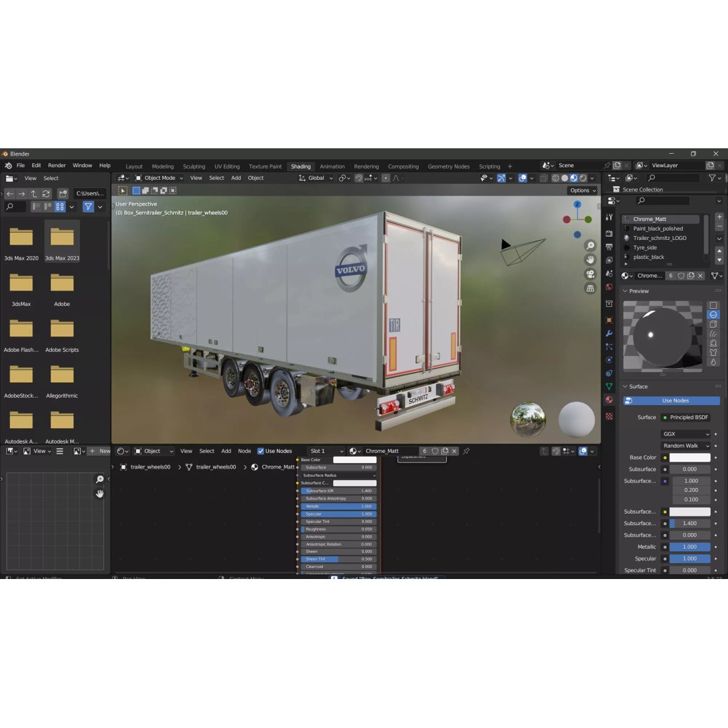Open the File menu

coord(21,166)
